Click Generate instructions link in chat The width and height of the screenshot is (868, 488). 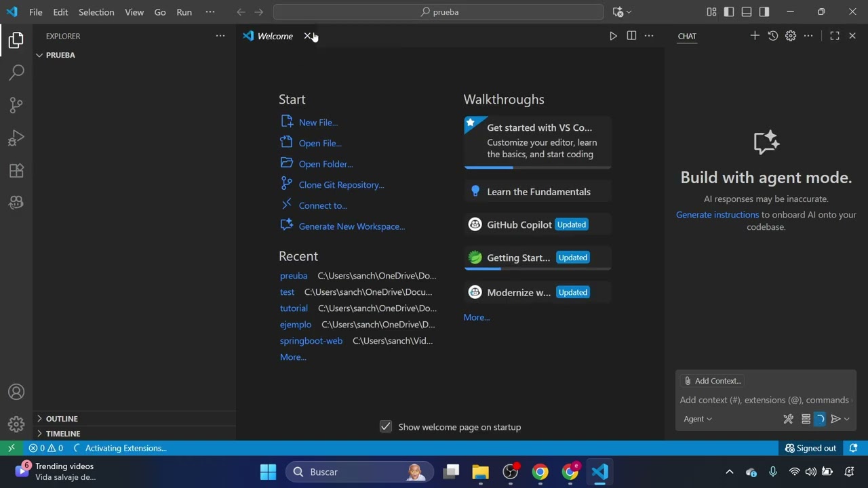pos(717,215)
